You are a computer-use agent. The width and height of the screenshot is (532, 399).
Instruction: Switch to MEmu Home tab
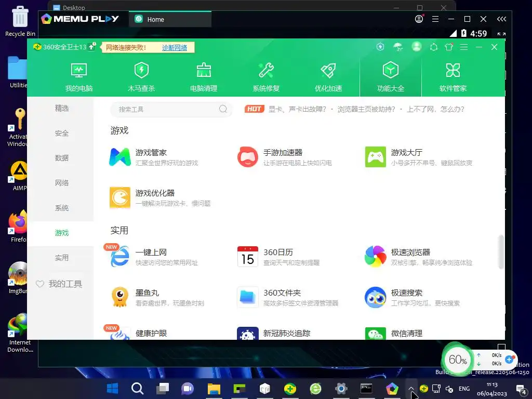pos(170,19)
